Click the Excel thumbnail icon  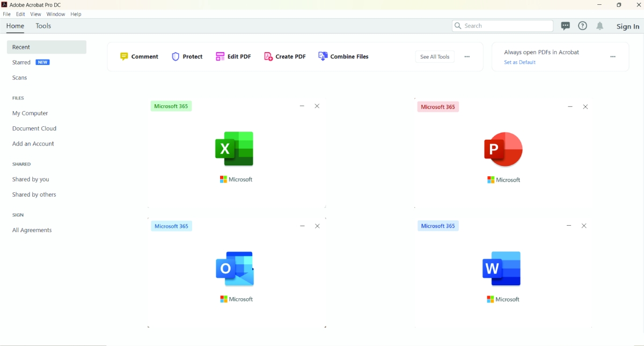tap(235, 149)
